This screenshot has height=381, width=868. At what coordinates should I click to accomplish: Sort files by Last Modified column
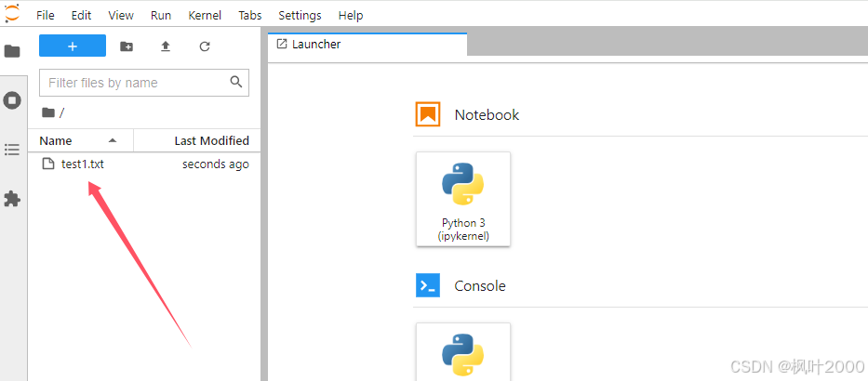coord(197,140)
